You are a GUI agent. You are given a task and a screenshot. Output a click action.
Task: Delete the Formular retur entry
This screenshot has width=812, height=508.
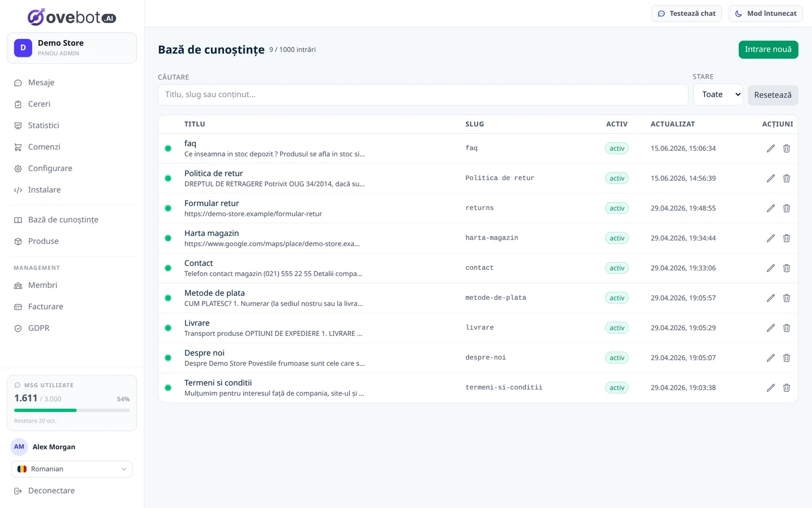click(x=787, y=208)
